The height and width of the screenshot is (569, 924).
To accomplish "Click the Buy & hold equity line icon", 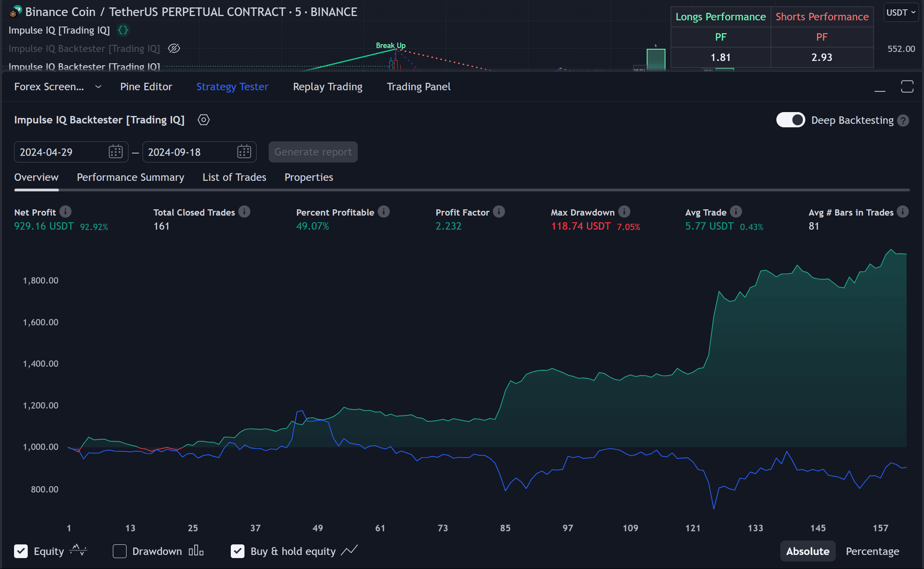I will point(349,551).
